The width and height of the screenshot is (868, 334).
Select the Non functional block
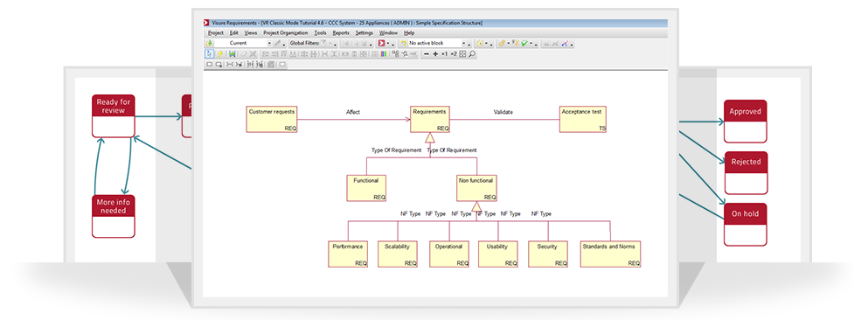coord(476,188)
